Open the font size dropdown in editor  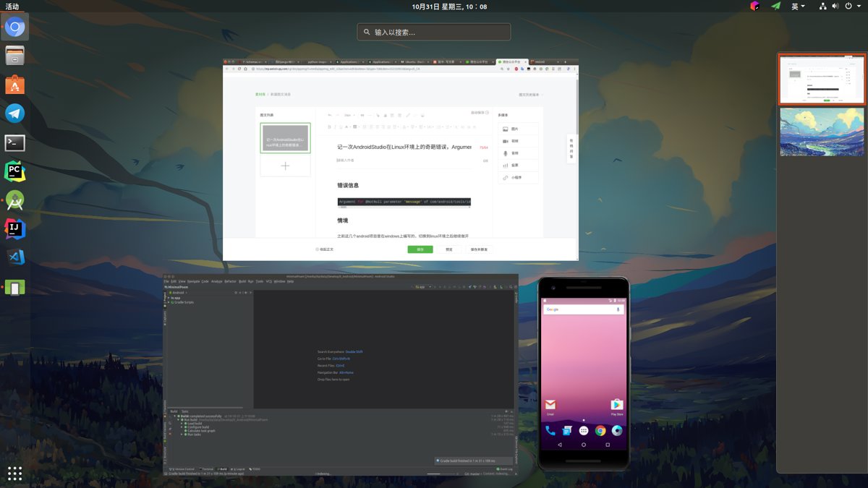pyautogui.click(x=349, y=115)
